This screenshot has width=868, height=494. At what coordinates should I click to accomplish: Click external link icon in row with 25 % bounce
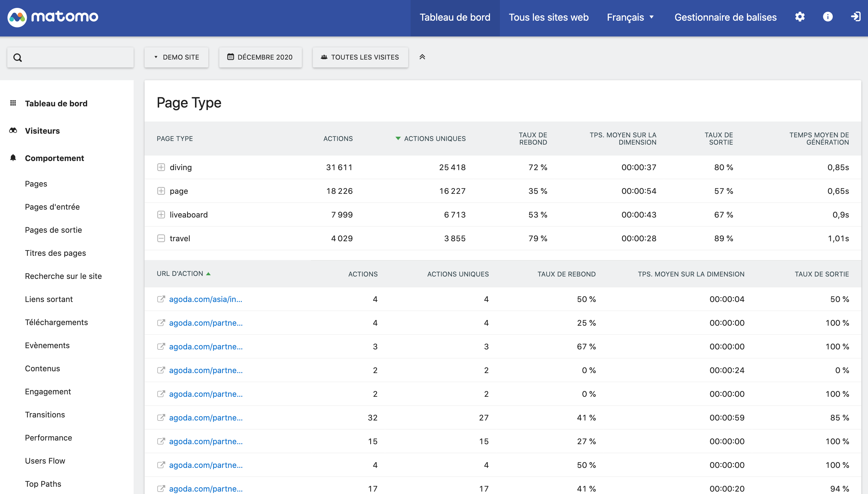161,323
